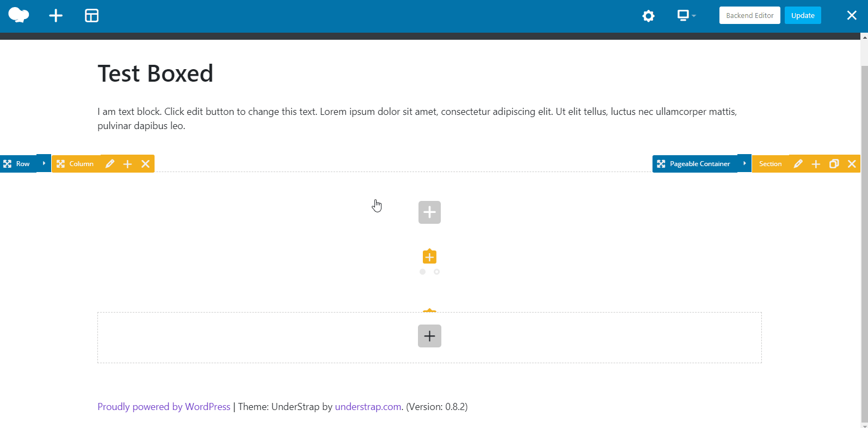This screenshot has height=428, width=868.
Task: Select the Section control tab
Action: click(770, 164)
